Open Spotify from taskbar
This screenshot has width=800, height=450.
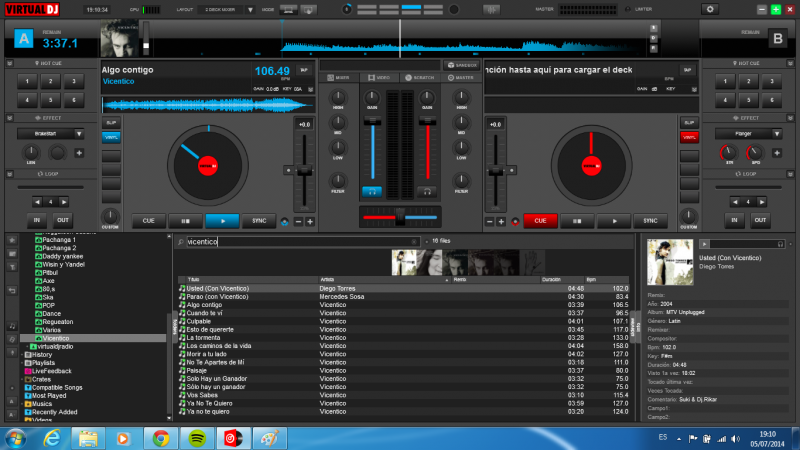(x=197, y=438)
